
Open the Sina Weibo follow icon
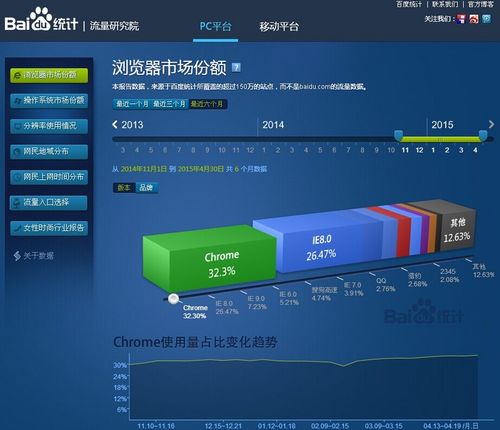pos(474,19)
